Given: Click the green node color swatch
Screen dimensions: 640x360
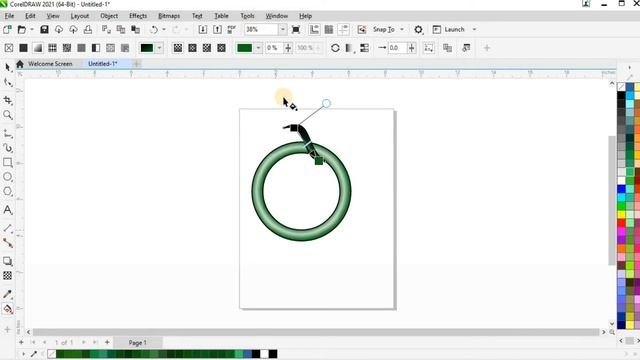Looking at the screenshot, I should pos(244,48).
